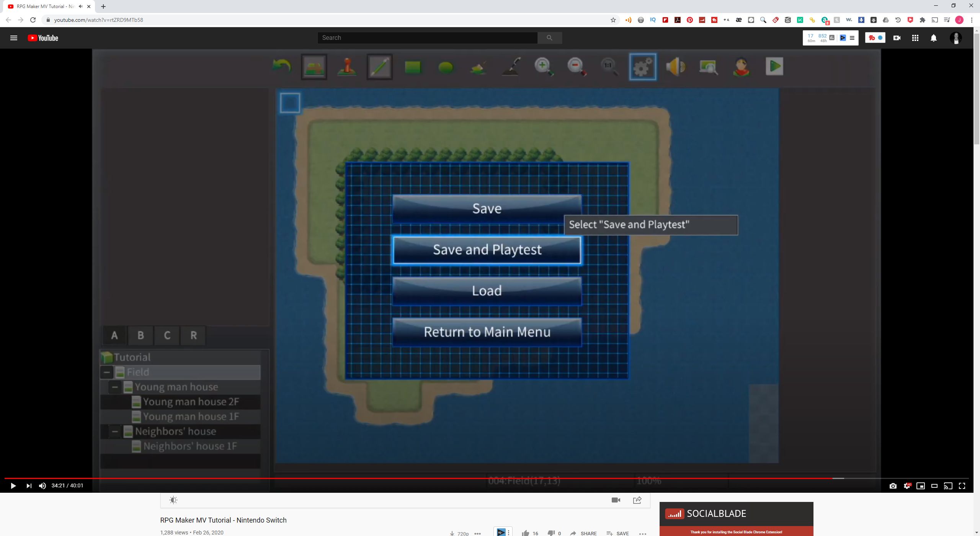Open the character generator icon
The image size is (980, 536).
(x=742, y=67)
